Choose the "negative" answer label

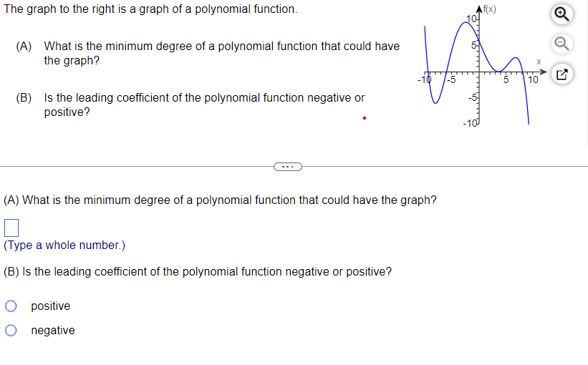[53, 330]
